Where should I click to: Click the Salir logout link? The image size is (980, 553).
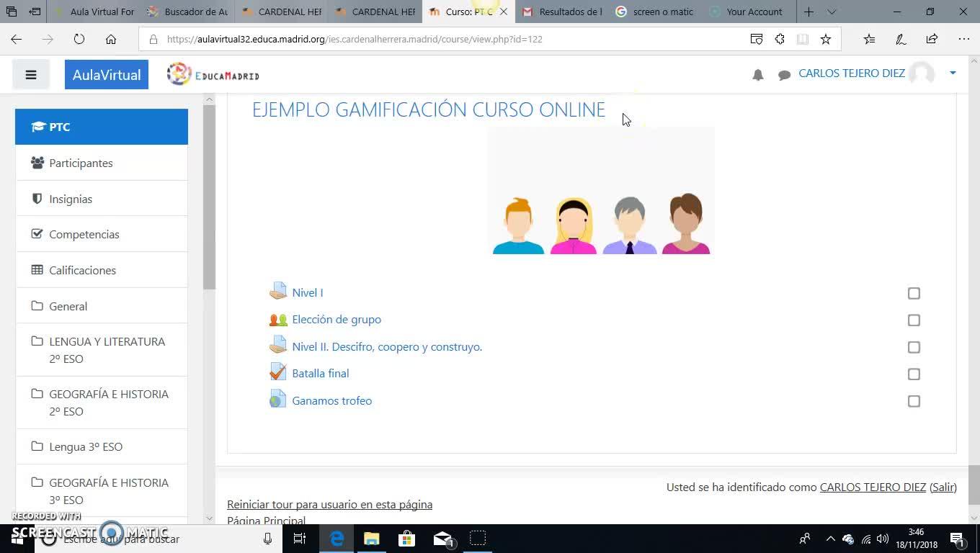(x=943, y=487)
